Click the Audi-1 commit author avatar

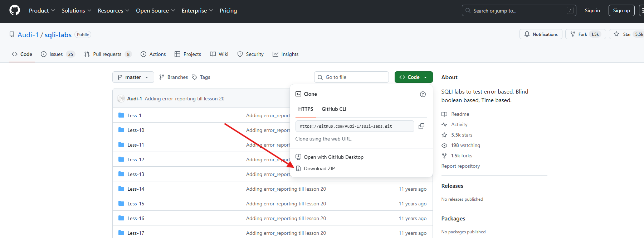pos(121,99)
